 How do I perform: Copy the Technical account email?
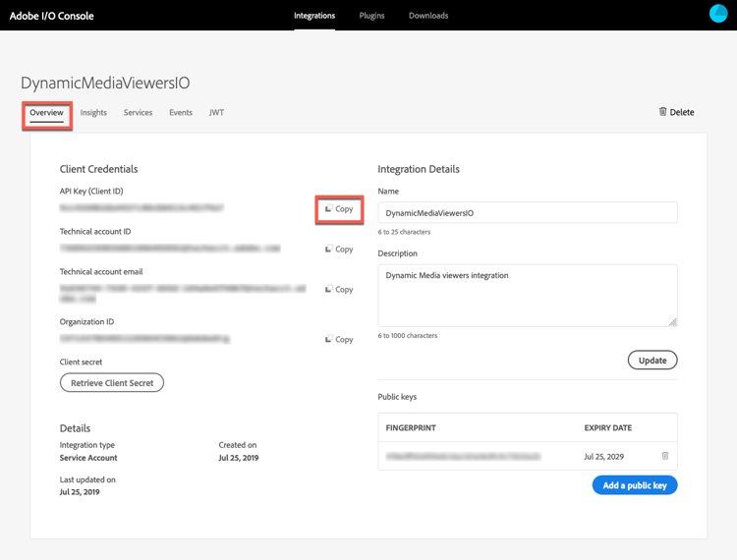(x=339, y=290)
